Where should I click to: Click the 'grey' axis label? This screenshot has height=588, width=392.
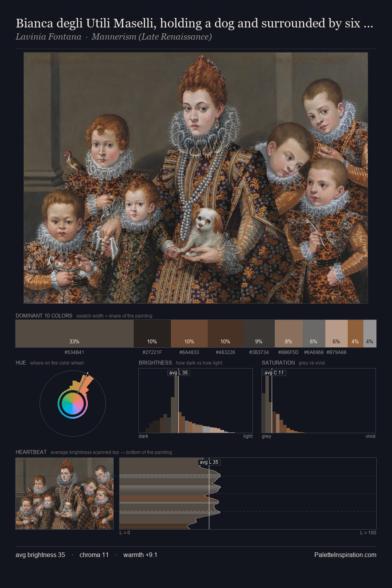[x=267, y=436]
